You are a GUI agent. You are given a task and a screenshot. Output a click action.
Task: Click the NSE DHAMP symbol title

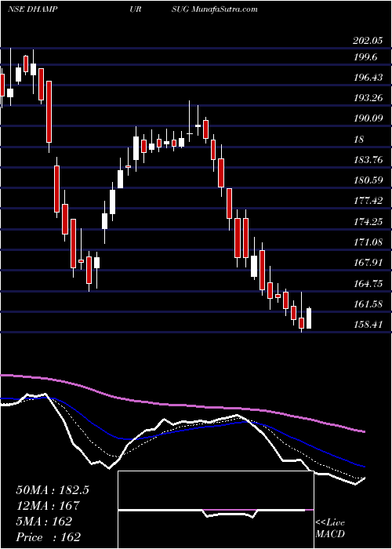(x=33, y=9)
